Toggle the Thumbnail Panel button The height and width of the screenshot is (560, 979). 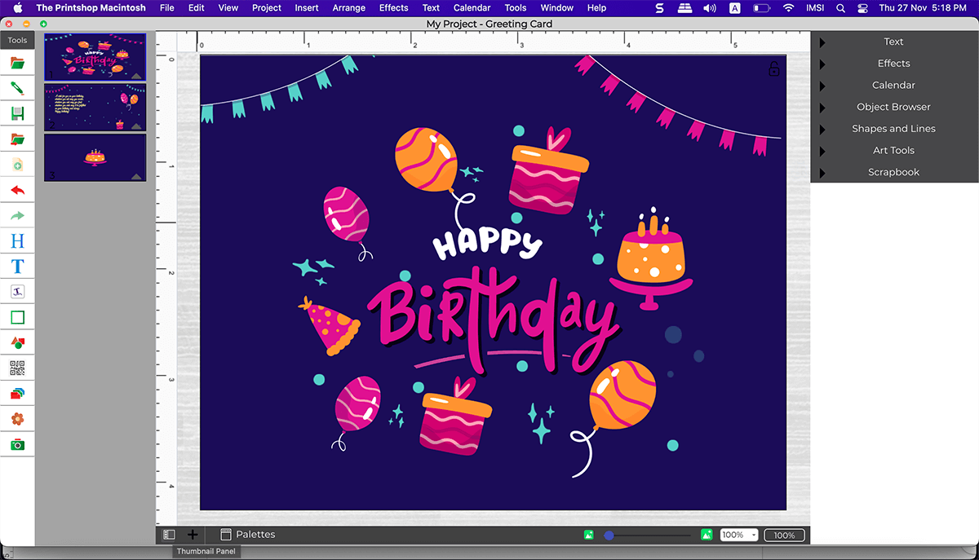(170, 535)
